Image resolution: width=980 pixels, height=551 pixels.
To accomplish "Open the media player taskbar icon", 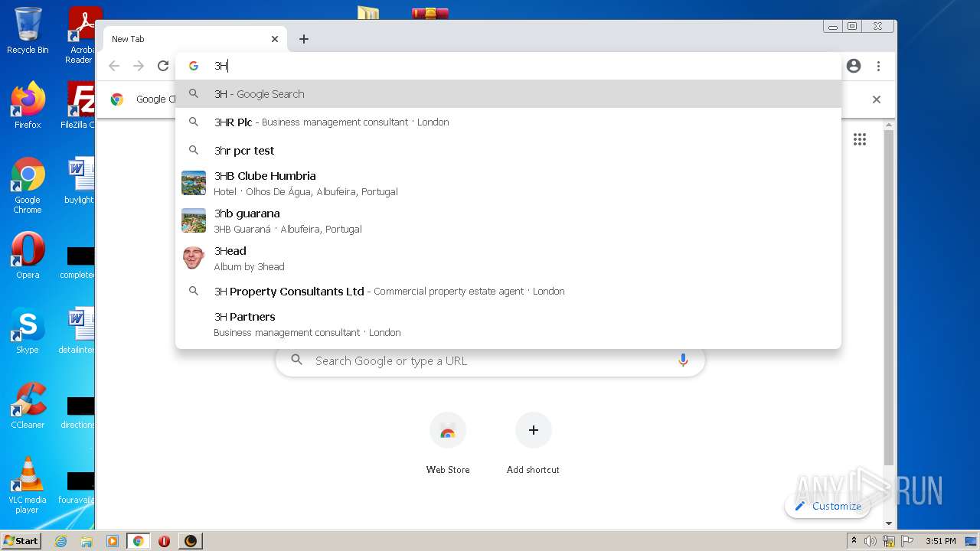I will [113, 541].
